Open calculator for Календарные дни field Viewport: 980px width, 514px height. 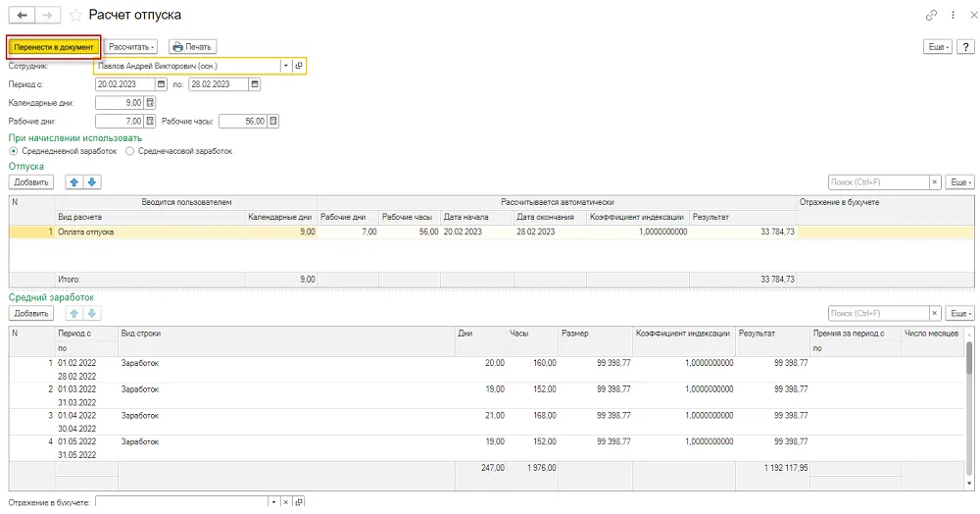(x=150, y=103)
